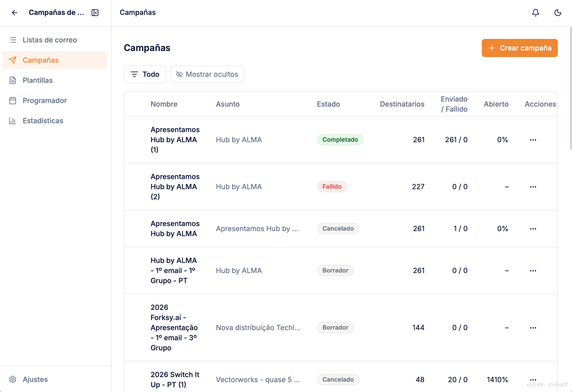Open Ajustes gear settings

pyautogui.click(x=35, y=379)
